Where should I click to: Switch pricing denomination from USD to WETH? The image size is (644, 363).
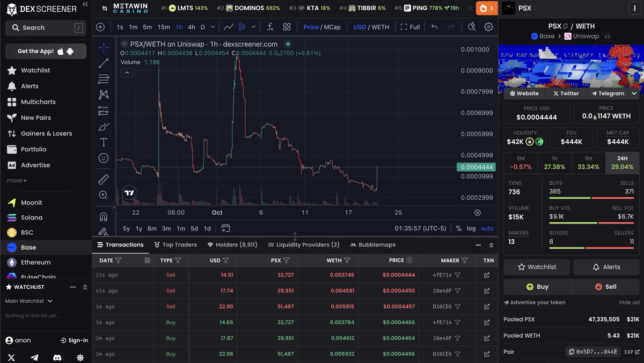coord(380,26)
